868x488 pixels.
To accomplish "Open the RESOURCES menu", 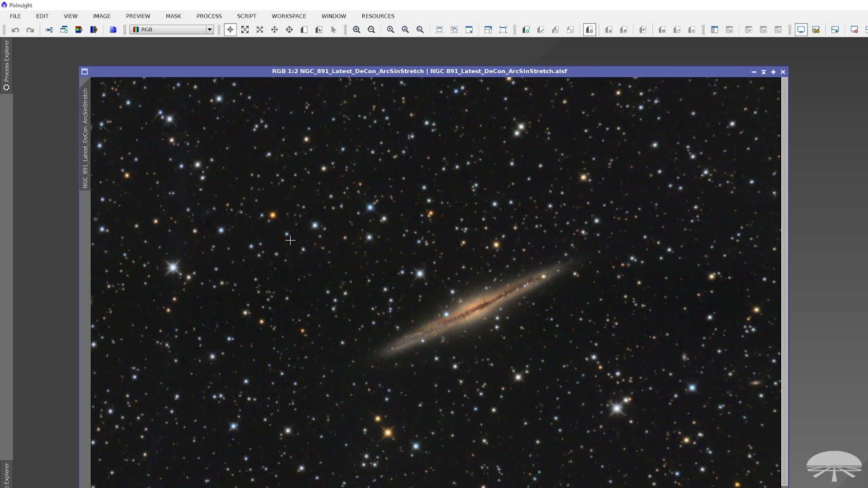I will [378, 16].
